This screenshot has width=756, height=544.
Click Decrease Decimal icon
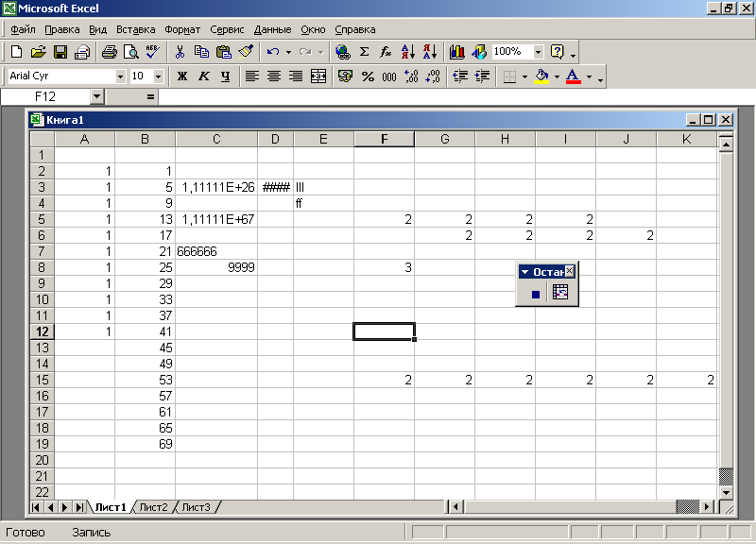[433, 76]
